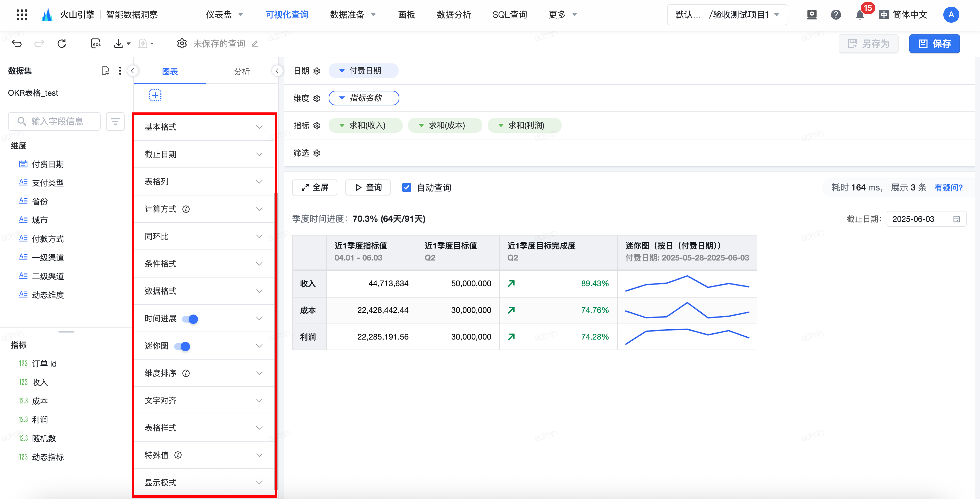This screenshot has width=980, height=499.
Task: Expand the 同环比 section
Action: coord(204,236)
